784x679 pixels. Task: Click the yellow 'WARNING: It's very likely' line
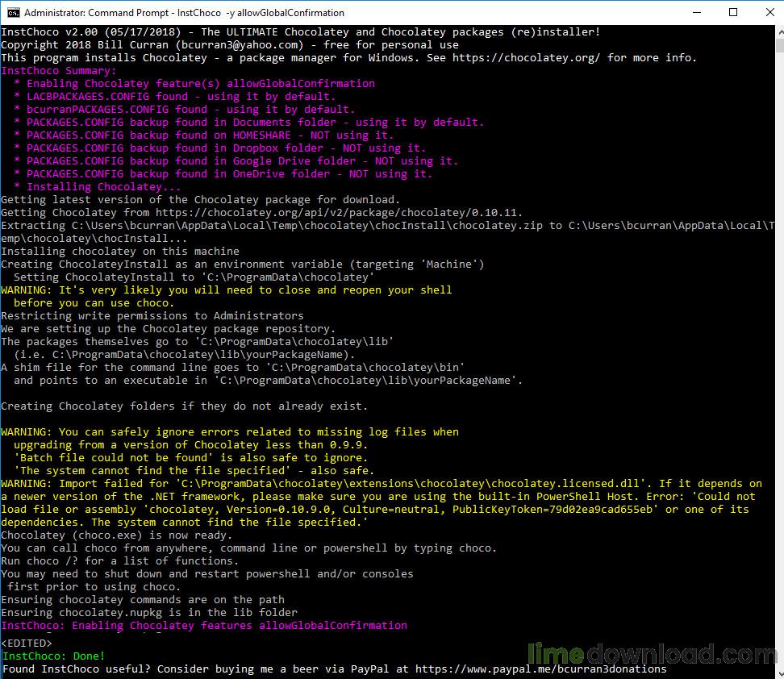pos(227,290)
